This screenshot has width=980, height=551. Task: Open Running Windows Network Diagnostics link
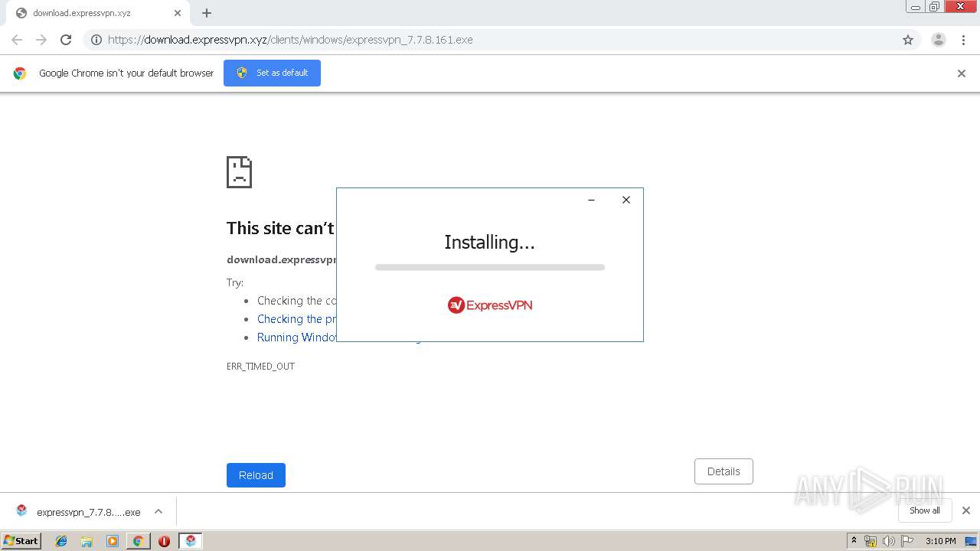tap(297, 337)
